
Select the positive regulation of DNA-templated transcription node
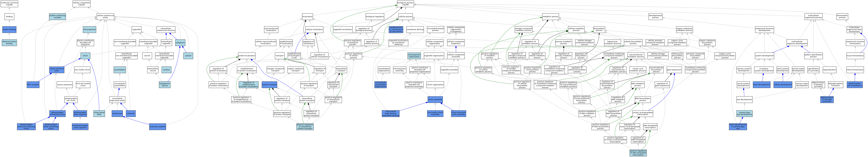[x=638, y=153]
